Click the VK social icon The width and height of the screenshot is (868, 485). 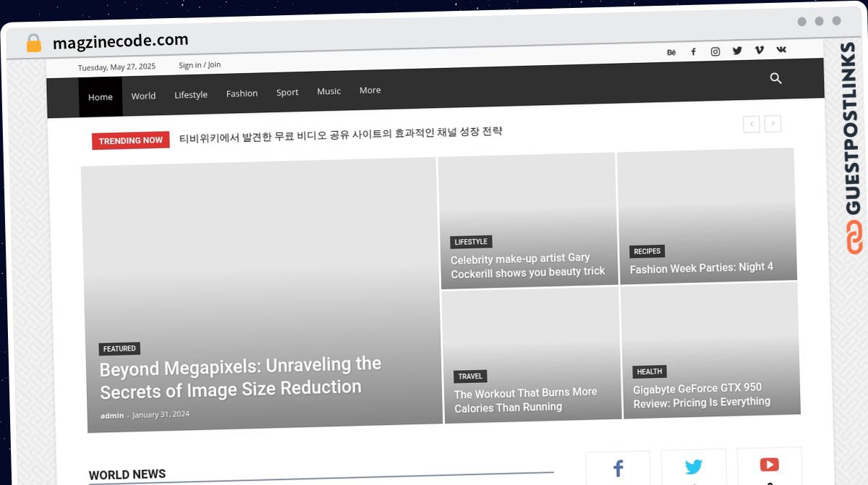point(781,49)
